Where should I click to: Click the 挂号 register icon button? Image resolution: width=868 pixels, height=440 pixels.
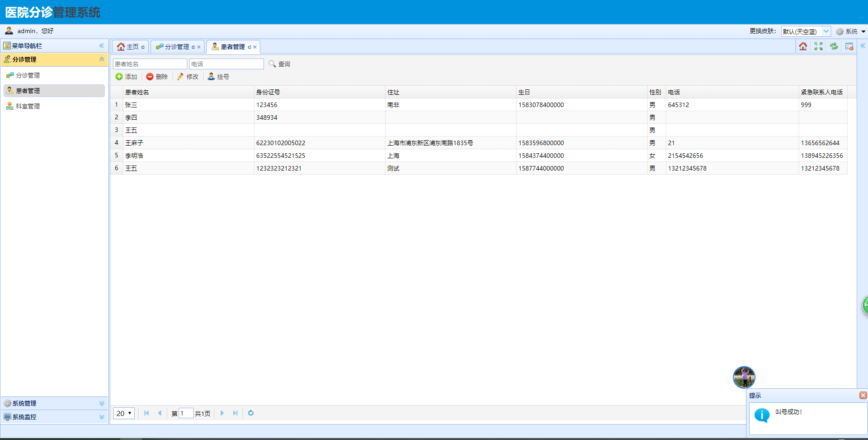click(218, 77)
